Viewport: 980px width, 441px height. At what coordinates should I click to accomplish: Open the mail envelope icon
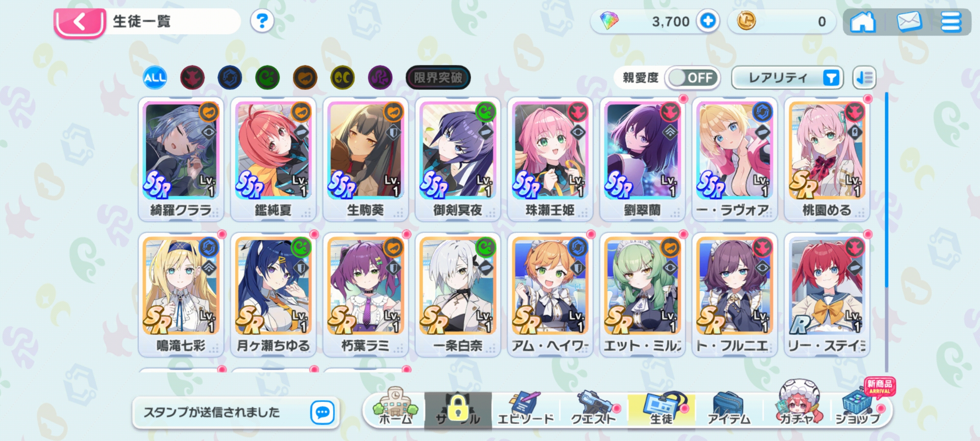pos(909,22)
